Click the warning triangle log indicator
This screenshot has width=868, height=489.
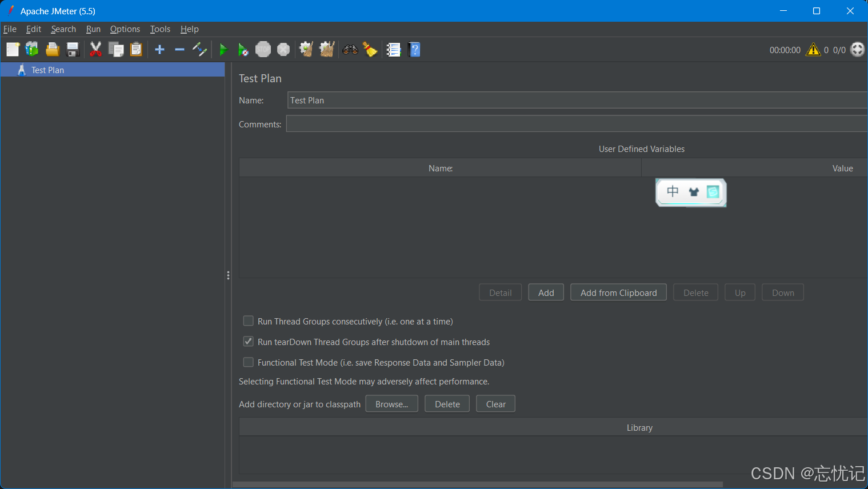click(813, 50)
